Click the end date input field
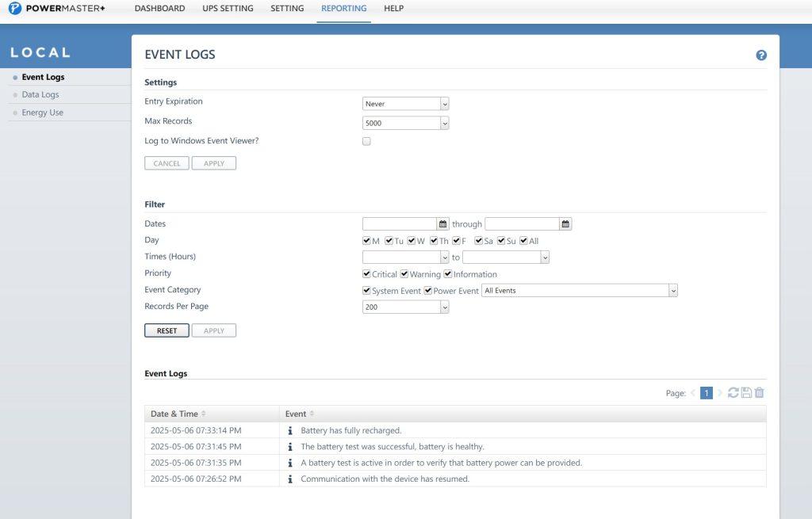 point(522,224)
